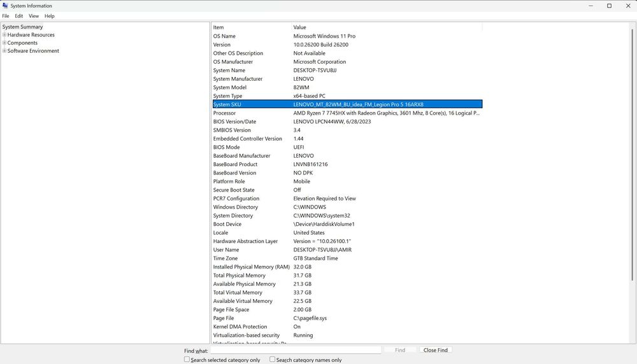637x364 pixels.
Task: Select the Hardware Resources tree item
Action: tap(31, 35)
